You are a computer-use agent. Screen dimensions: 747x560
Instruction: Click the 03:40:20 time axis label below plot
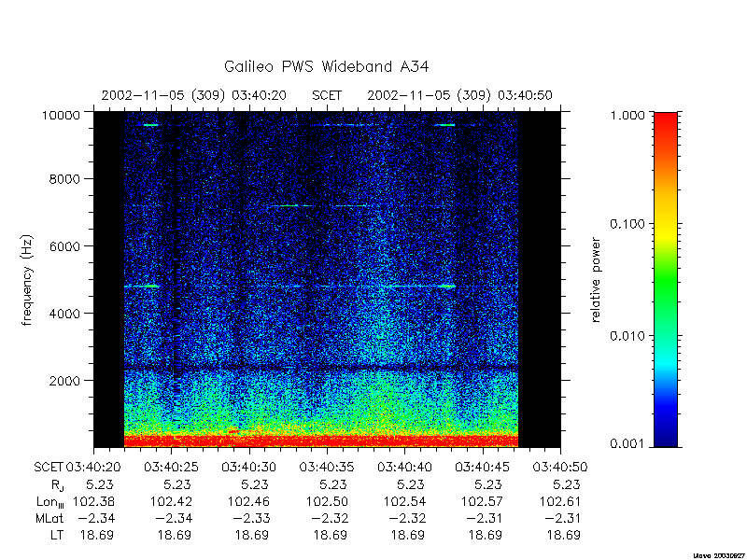tap(93, 468)
